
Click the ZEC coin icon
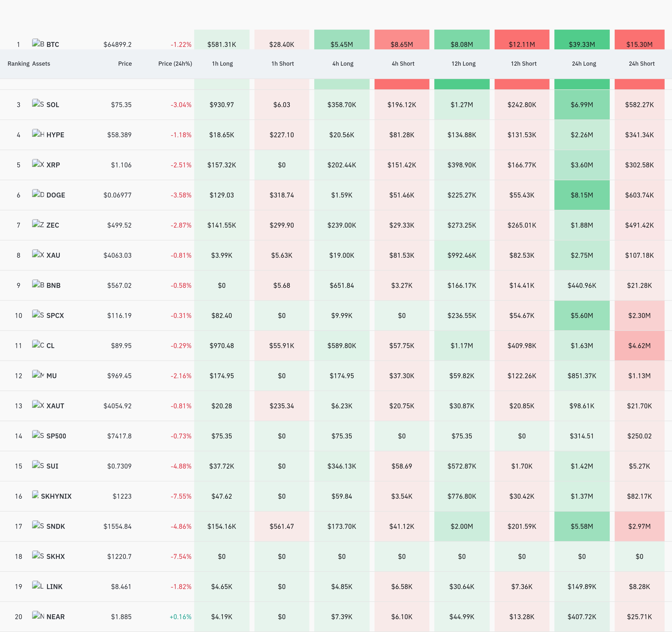tap(38, 224)
